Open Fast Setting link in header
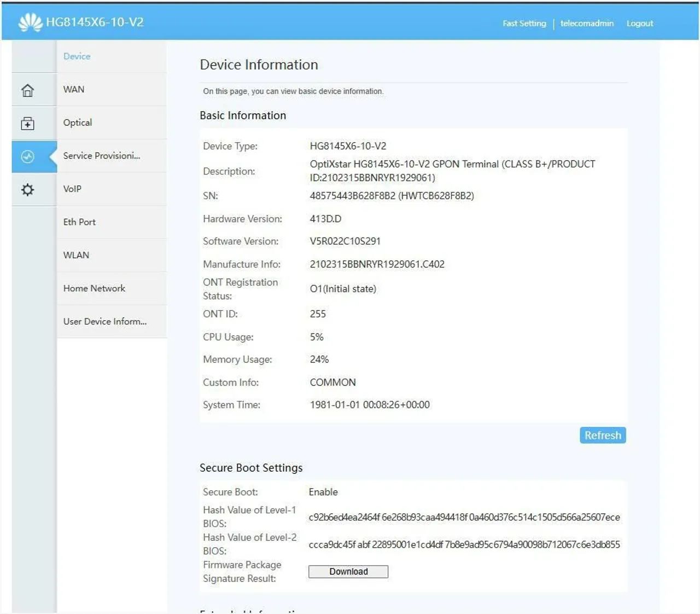Screen dimensions: 700x614 coord(524,24)
